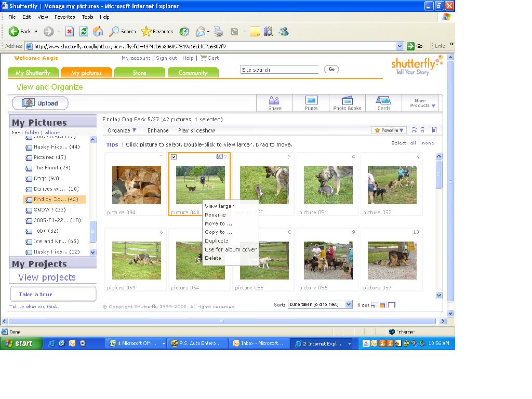Screen dimensions: 532x399
Task: Expand the Favorite dropdown
Action: coord(390,130)
